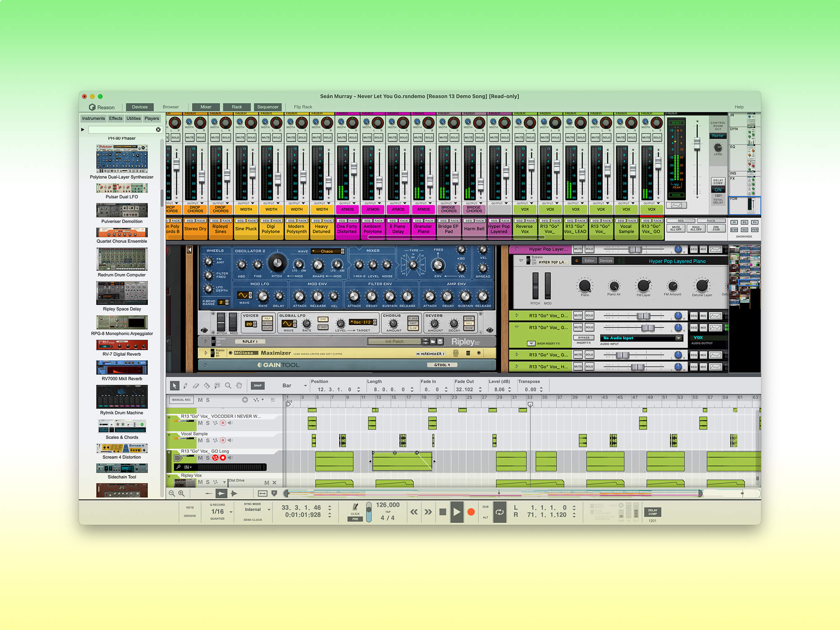Click the Polytone Dual-Layer Synthesizer thumbnail
The height and width of the screenshot is (630, 840).
(122, 159)
